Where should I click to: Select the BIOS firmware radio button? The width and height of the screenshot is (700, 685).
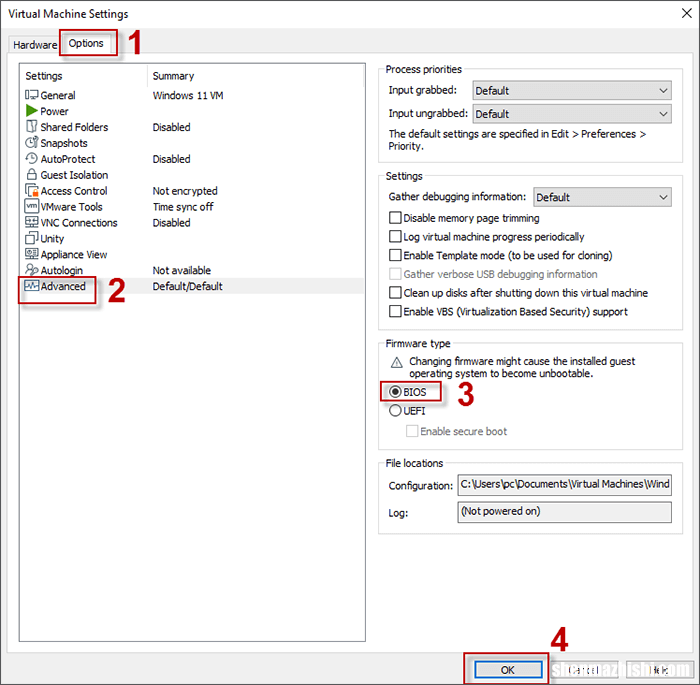coord(395,392)
